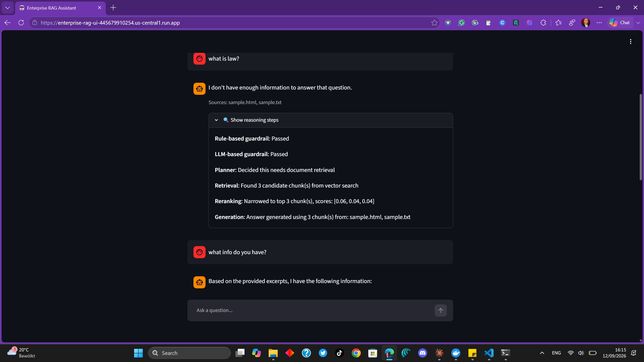Open the clock showing 16:15

[614, 353]
